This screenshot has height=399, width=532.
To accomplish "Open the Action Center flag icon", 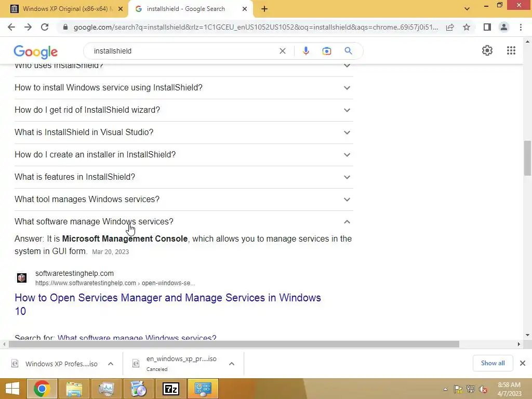I will point(458,389).
